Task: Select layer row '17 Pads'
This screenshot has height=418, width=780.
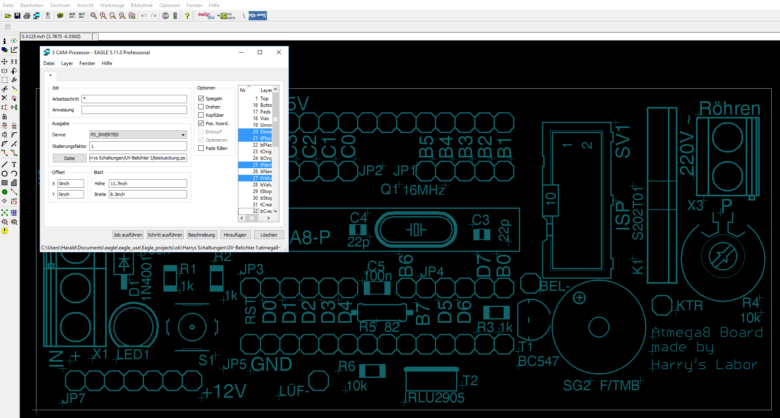Action: [x=256, y=112]
